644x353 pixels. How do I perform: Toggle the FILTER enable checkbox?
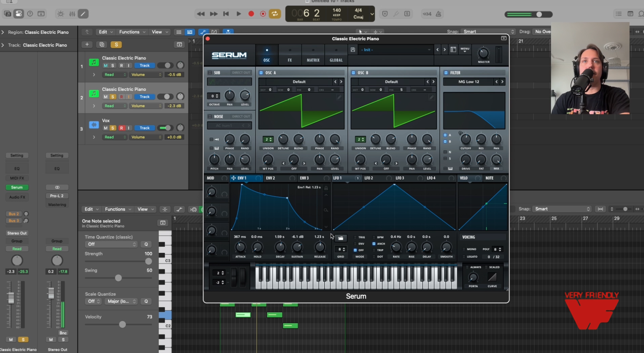[446, 73]
